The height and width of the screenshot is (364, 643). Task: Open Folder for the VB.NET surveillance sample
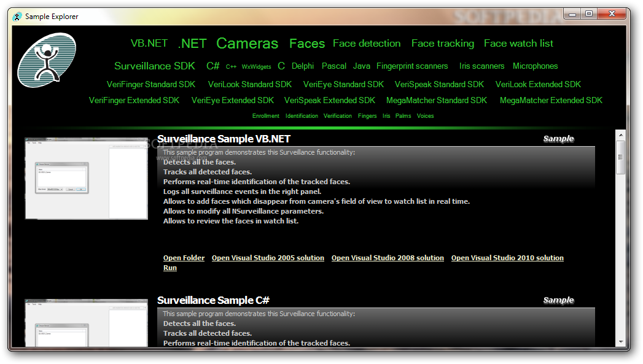(184, 258)
